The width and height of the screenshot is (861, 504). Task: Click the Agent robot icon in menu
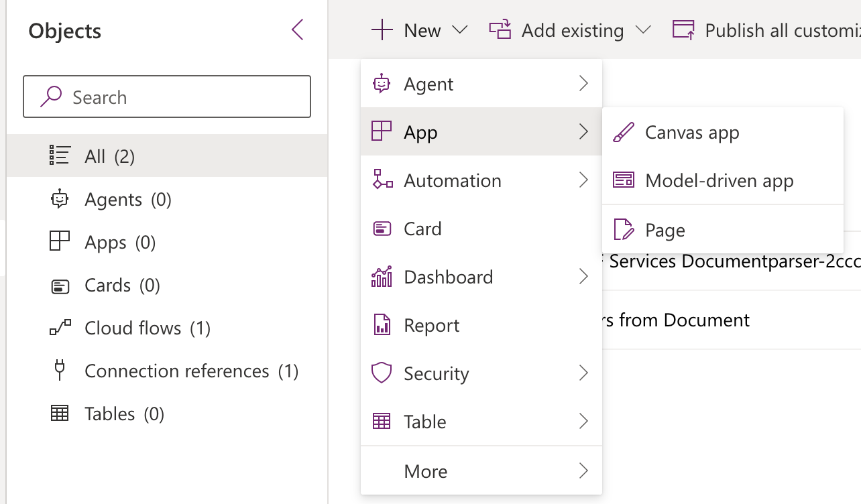click(x=382, y=84)
